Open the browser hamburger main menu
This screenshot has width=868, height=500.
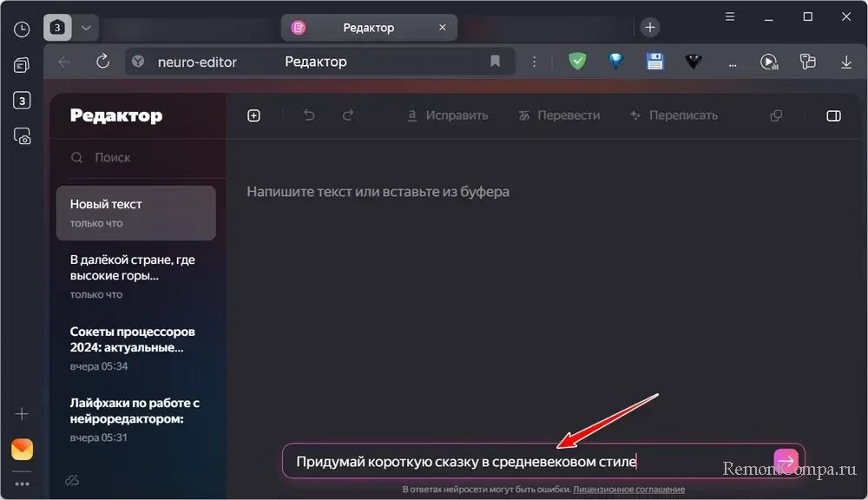[731, 16]
